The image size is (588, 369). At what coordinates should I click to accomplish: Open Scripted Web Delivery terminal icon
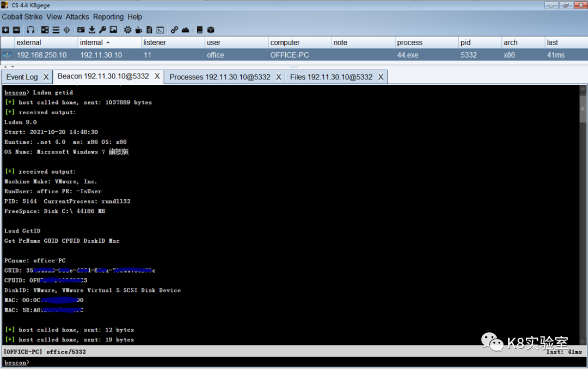point(160,30)
